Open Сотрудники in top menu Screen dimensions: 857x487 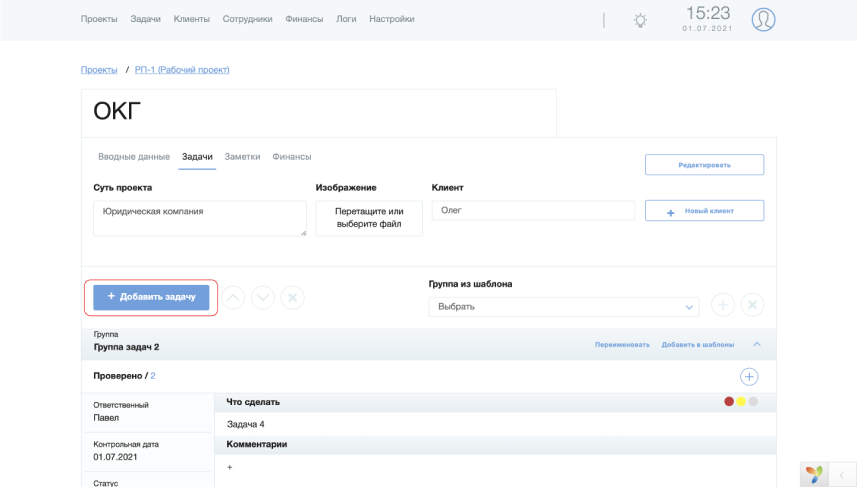pos(247,19)
